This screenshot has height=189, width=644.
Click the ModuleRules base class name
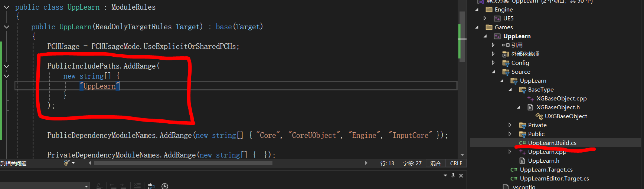tap(134, 7)
